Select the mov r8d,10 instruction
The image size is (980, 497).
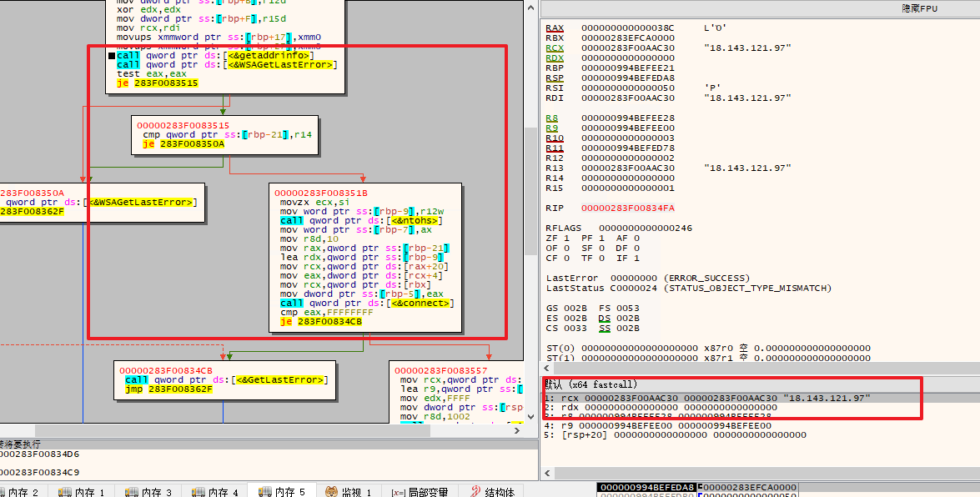(x=309, y=238)
